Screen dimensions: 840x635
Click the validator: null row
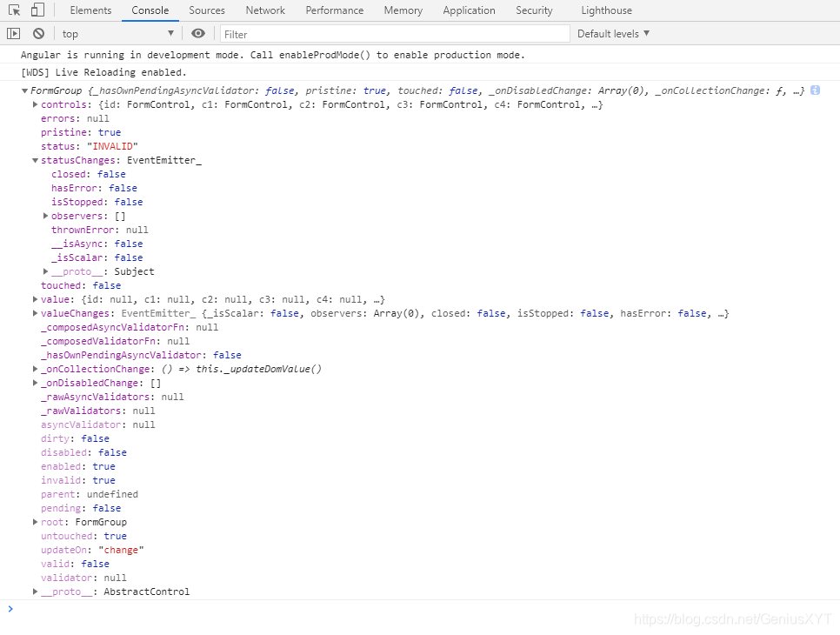pos(83,578)
